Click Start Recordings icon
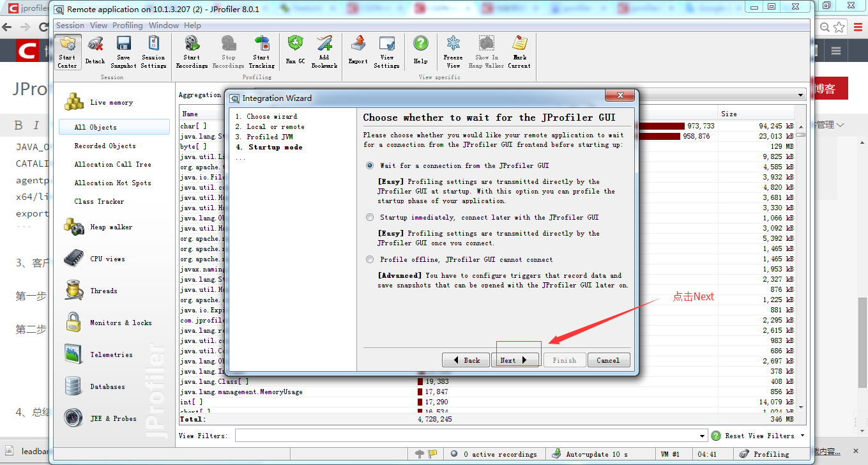The height and width of the screenshot is (465, 868). click(x=192, y=52)
